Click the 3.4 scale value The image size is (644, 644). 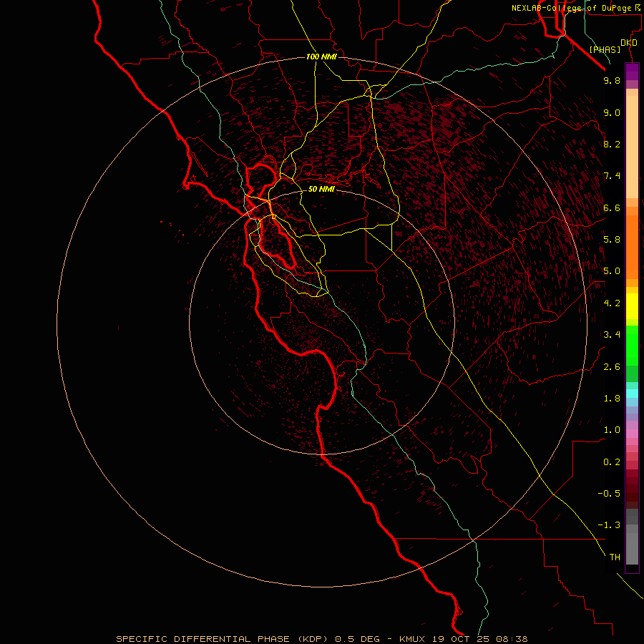coord(612,335)
